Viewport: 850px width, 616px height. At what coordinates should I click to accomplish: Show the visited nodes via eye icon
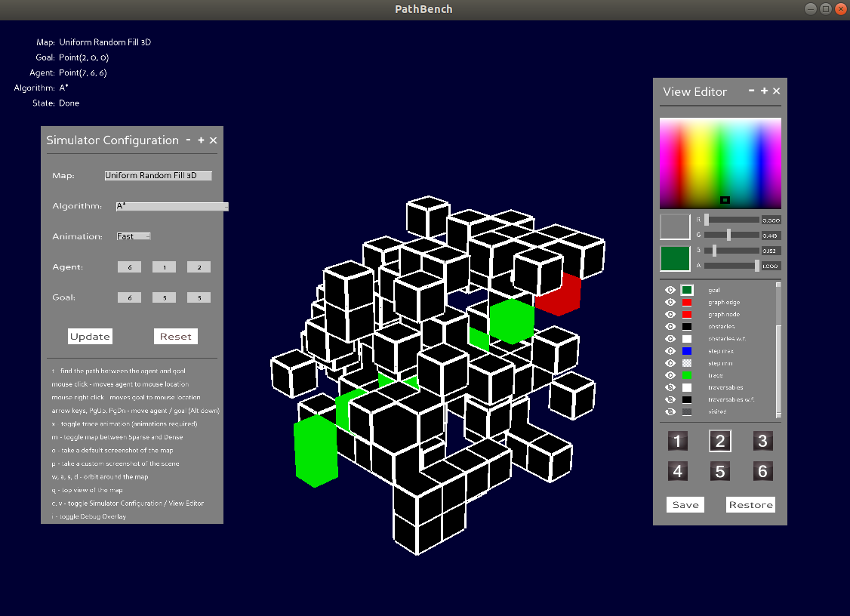[670, 411]
